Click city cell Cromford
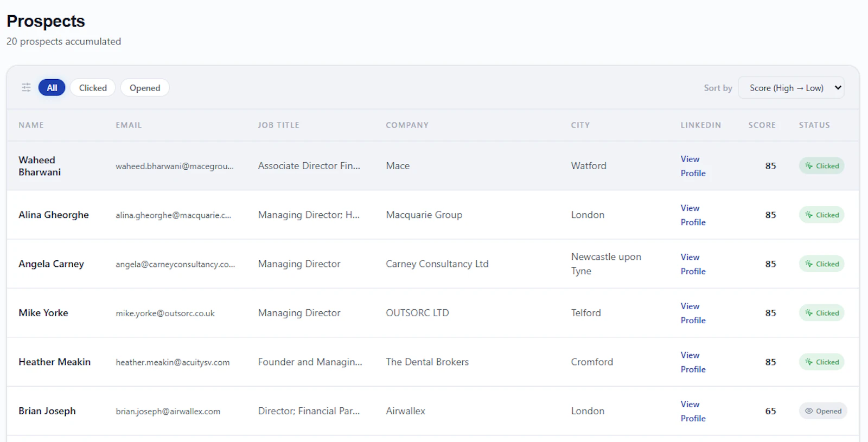Image resolution: width=868 pixels, height=442 pixels. [x=592, y=362]
